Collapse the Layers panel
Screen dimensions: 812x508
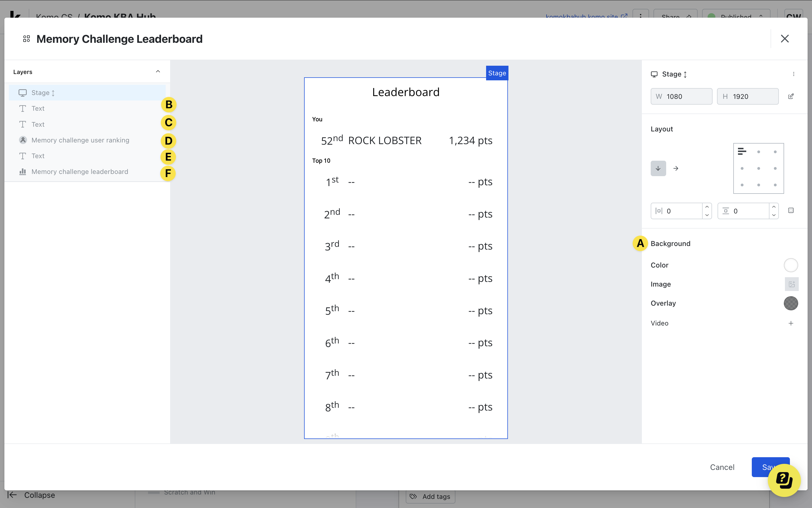click(158, 72)
